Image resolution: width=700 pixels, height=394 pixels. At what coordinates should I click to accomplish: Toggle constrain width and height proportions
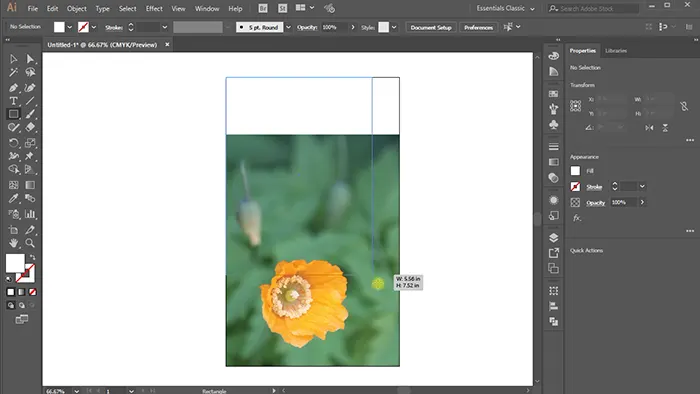tap(684, 106)
